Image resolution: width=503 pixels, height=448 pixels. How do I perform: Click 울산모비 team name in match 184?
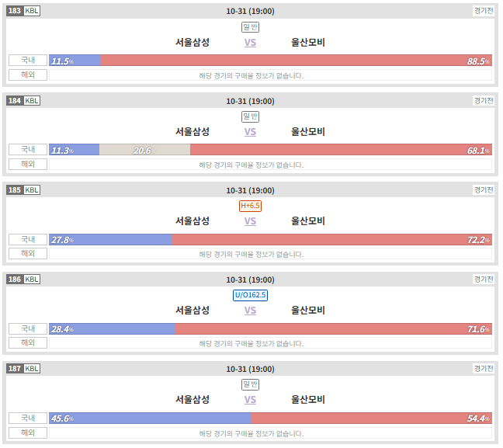pyautogui.click(x=308, y=132)
